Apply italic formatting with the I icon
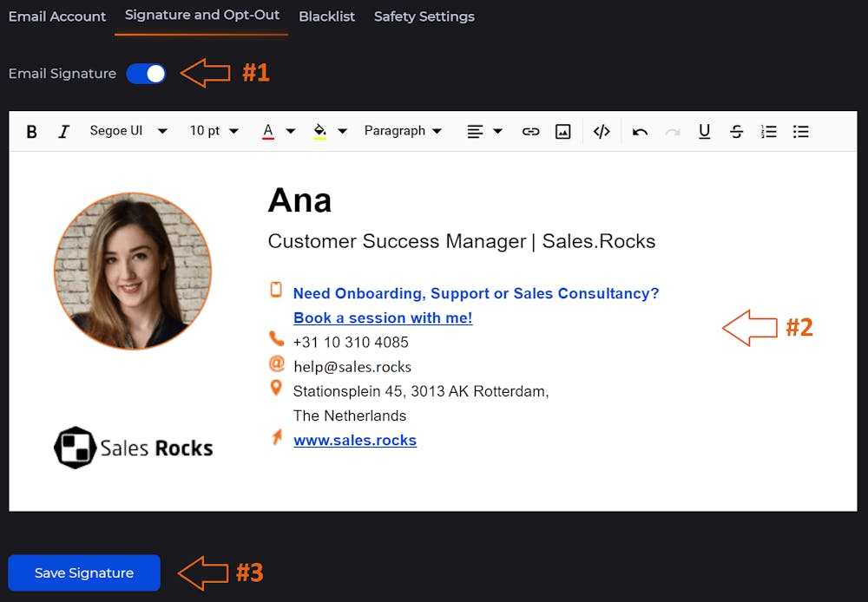Screen dimensions: 868x602 pos(63,132)
